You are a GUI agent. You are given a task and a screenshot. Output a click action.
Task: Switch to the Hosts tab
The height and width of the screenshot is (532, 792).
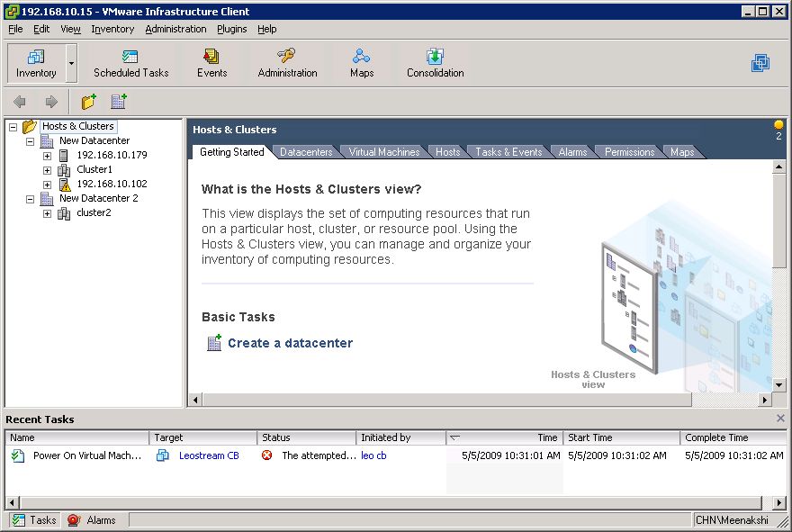click(x=447, y=152)
